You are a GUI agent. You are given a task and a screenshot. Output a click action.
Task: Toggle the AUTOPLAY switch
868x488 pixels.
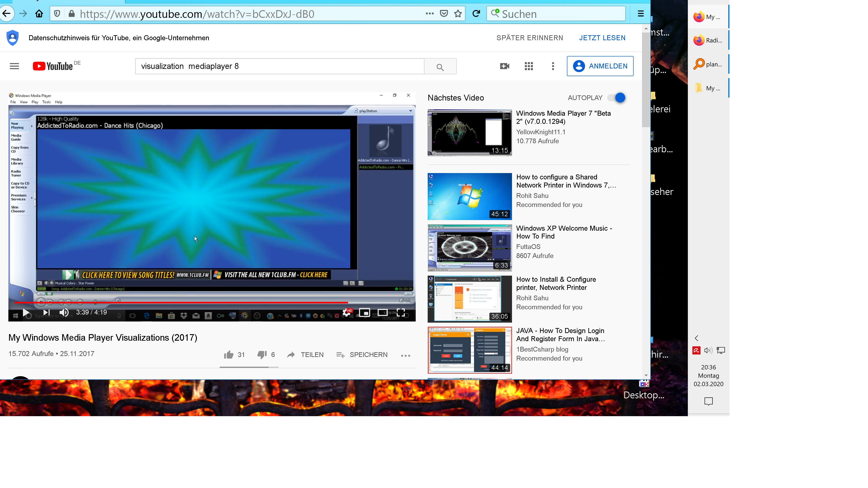[617, 98]
